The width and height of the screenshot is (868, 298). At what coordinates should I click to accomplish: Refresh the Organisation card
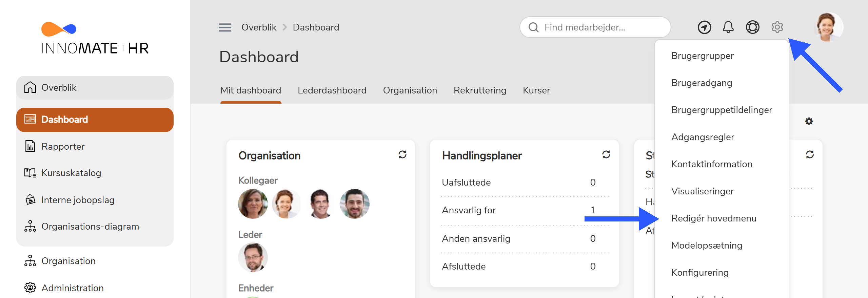pyautogui.click(x=402, y=155)
